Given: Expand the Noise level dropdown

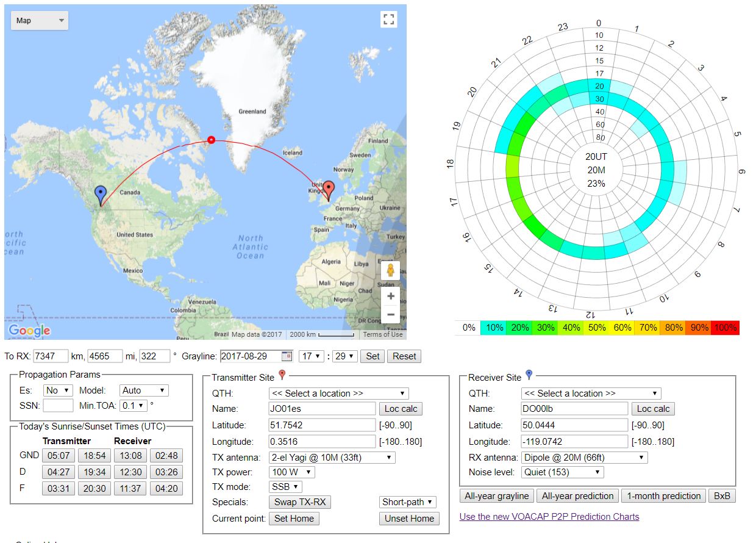Looking at the screenshot, I should (x=562, y=472).
